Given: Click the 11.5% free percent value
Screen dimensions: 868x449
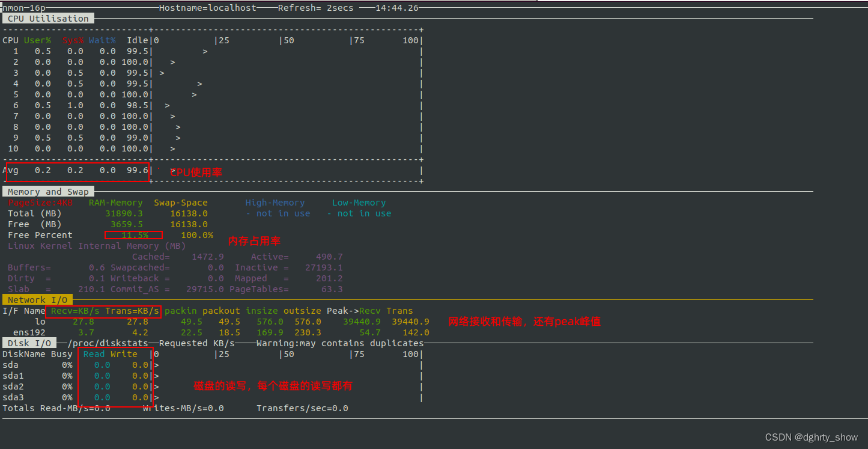Looking at the screenshot, I should pyautogui.click(x=135, y=235).
